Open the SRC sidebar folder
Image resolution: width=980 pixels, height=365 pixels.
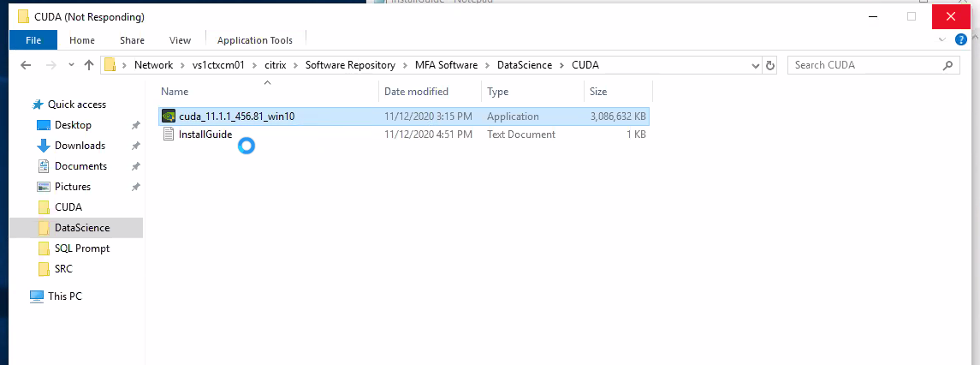point(63,269)
